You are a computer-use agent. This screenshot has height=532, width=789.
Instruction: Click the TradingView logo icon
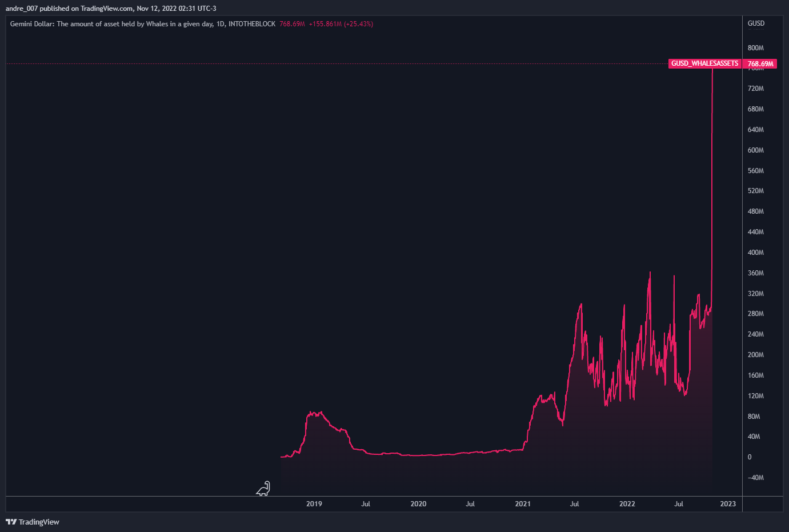[x=11, y=522]
